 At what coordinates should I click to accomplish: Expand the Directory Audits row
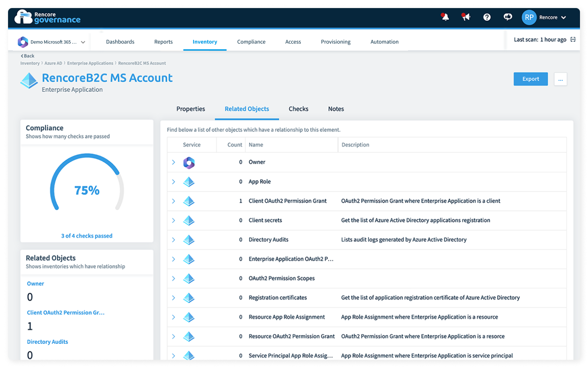174,240
